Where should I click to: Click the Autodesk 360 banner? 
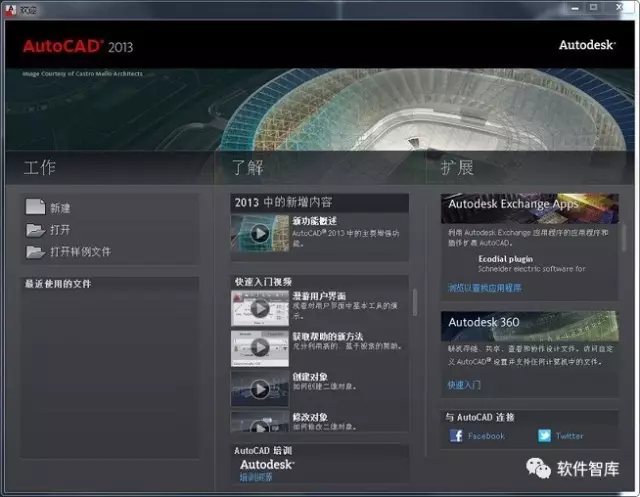[530, 326]
